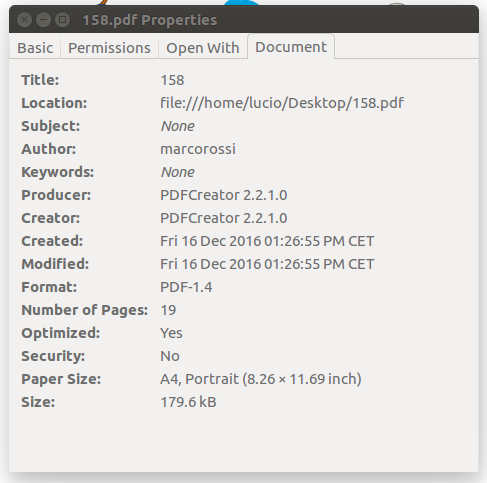This screenshot has height=483, width=487.
Task: Click the Title: label
Action: [40, 80]
